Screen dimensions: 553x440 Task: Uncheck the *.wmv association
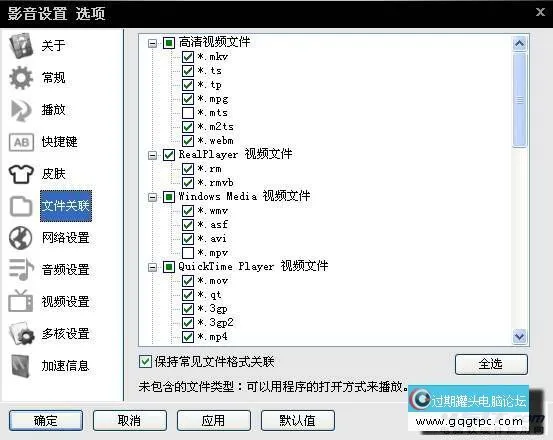click(188, 211)
